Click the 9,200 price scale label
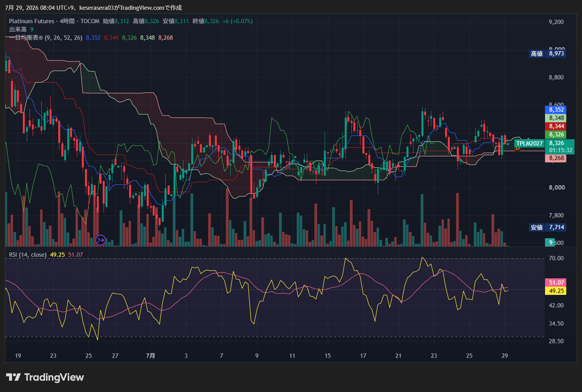 557,22
